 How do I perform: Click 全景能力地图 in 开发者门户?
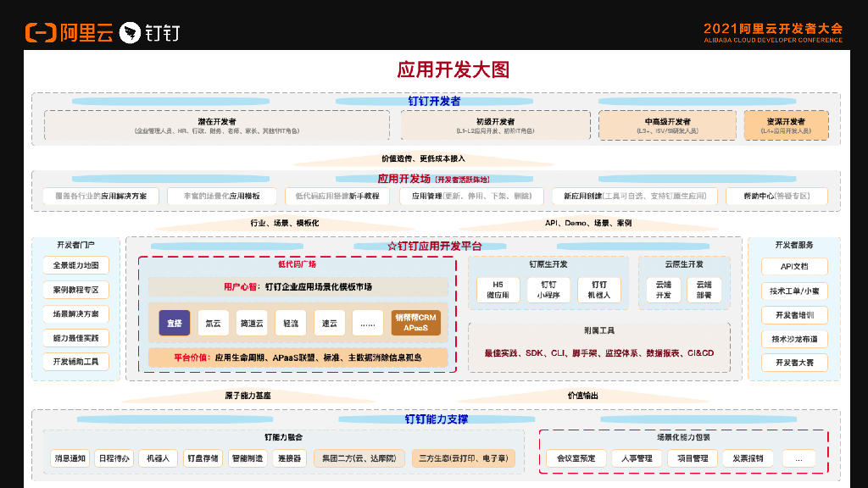[75, 265]
